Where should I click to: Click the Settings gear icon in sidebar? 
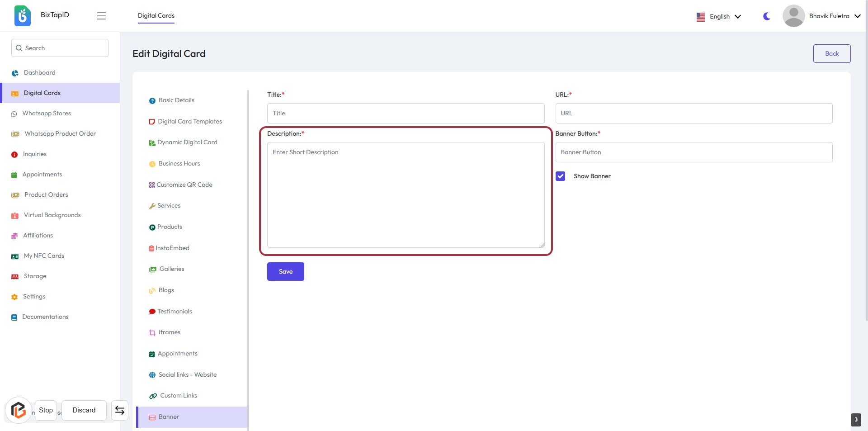tap(14, 297)
